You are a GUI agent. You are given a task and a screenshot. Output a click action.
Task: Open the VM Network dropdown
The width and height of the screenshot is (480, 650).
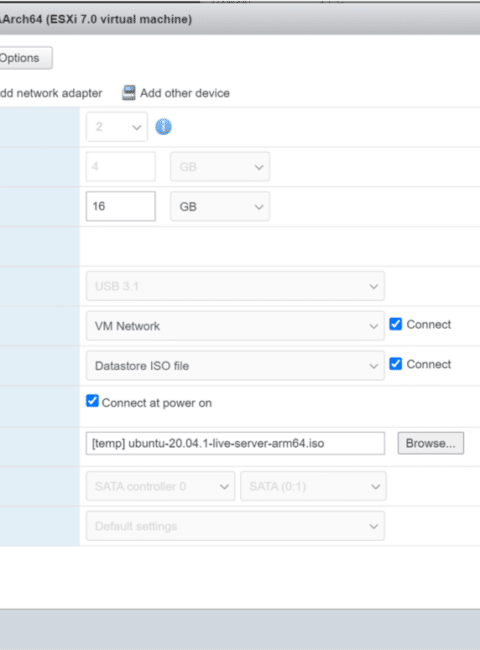235,326
